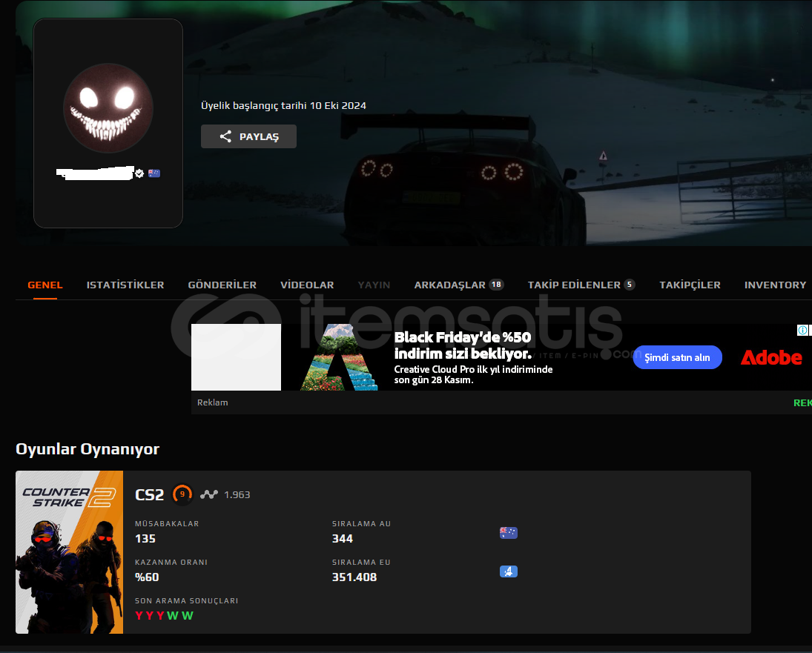Click the membership date 10 Eki 2024 text
Image resolution: width=812 pixels, height=653 pixels.
click(337, 105)
